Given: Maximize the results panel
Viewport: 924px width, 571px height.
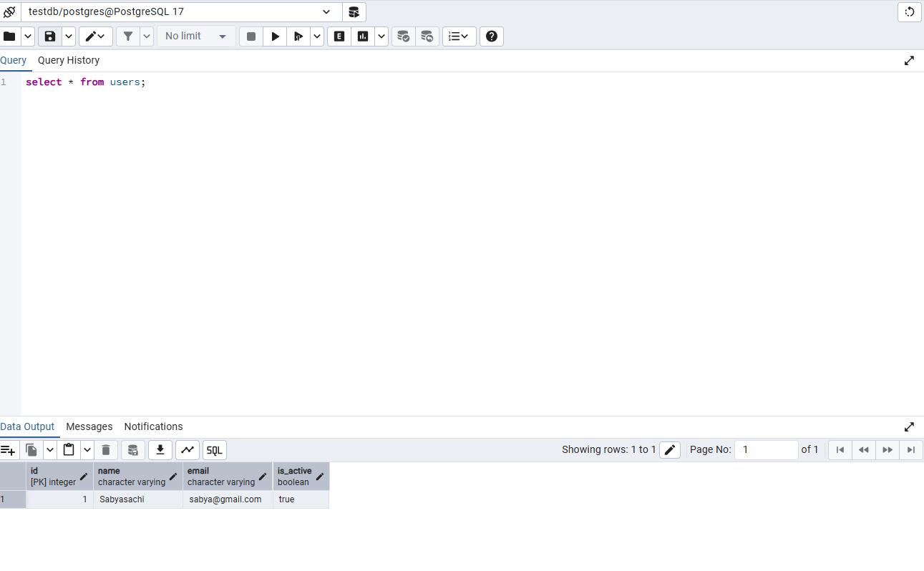Looking at the screenshot, I should pos(909,427).
